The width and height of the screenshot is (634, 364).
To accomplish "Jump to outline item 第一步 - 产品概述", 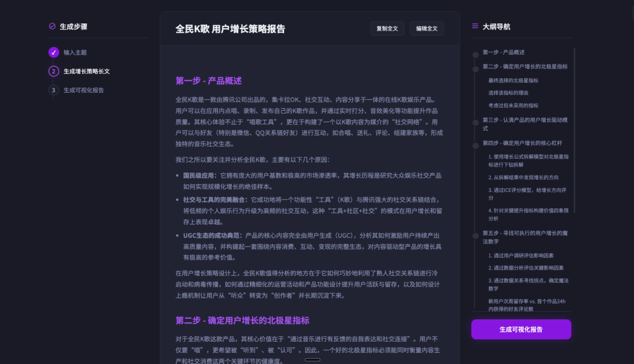I will (x=504, y=52).
